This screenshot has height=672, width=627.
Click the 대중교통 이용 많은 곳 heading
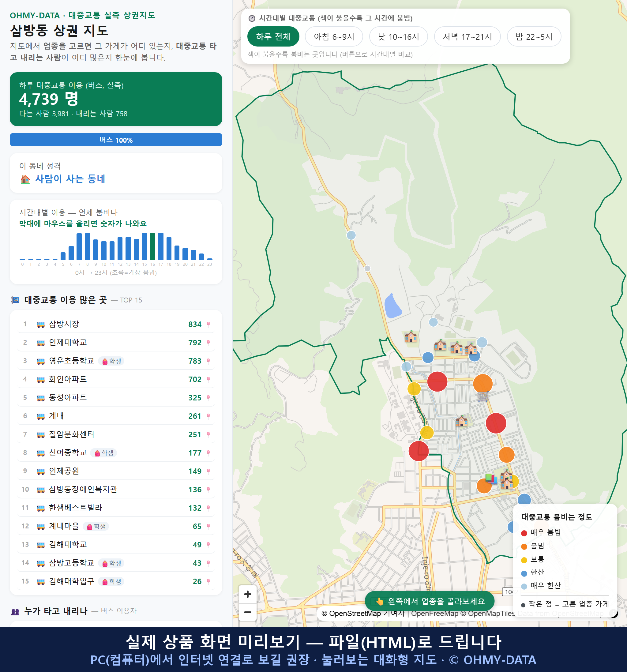(66, 300)
